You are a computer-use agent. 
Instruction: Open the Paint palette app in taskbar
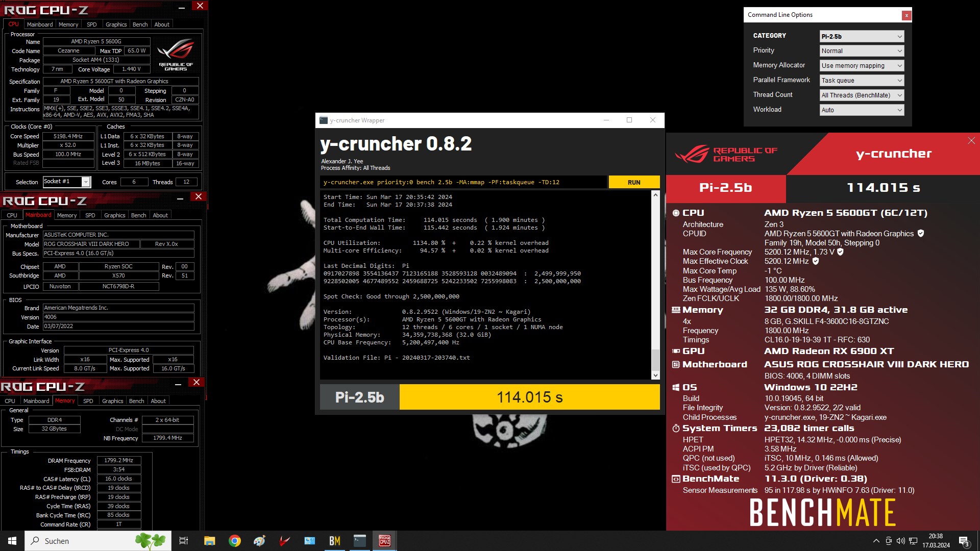click(x=259, y=541)
